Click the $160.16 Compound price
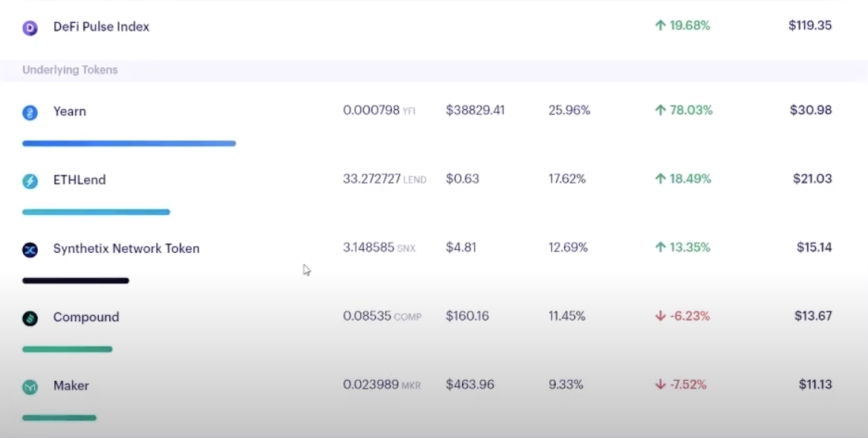868x438 pixels. tap(467, 316)
